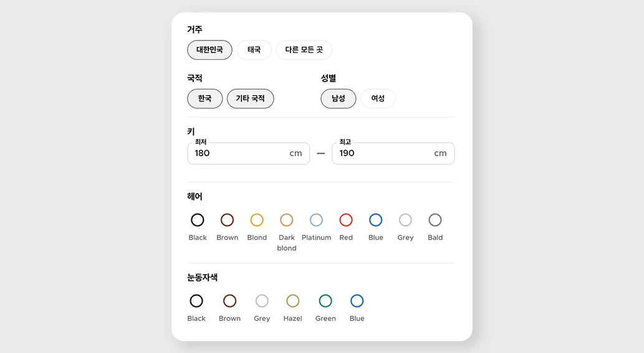
Task: Pick the Blond hair color option
Action: 257,220
